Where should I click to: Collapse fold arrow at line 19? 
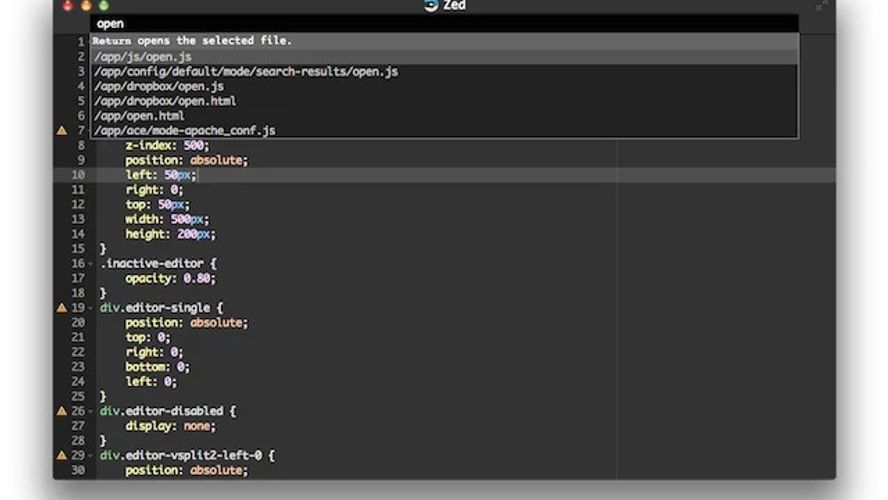91,308
